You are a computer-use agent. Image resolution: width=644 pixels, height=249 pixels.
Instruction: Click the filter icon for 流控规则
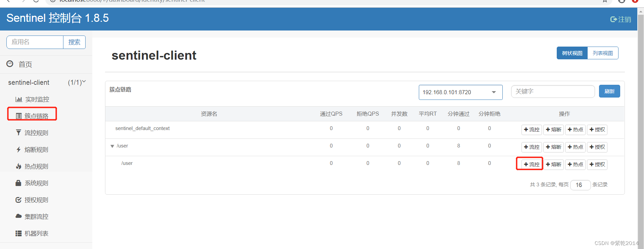(x=18, y=133)
